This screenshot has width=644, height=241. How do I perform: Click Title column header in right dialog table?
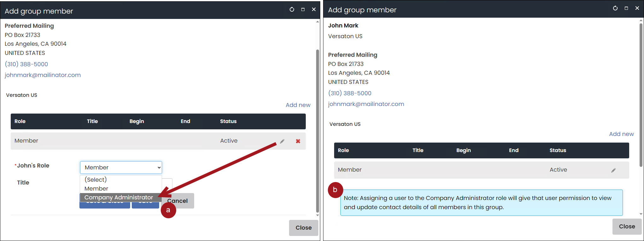[418, 150]
